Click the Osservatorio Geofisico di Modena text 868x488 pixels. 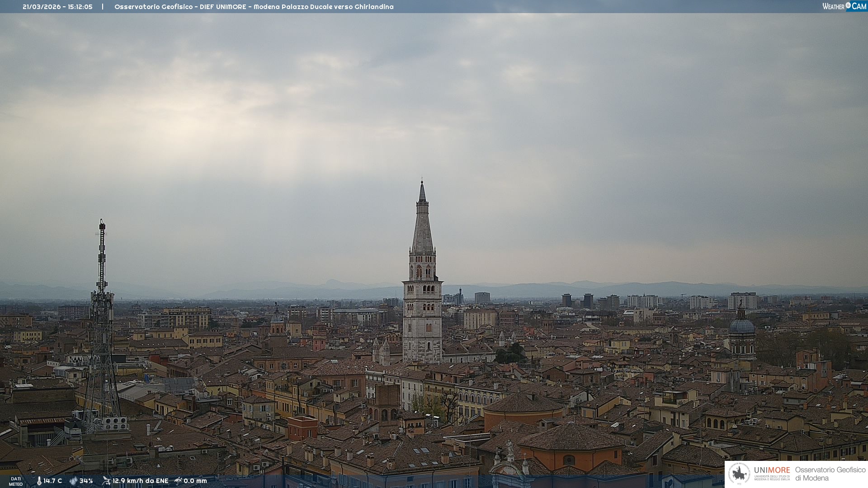tap(830, 474)
